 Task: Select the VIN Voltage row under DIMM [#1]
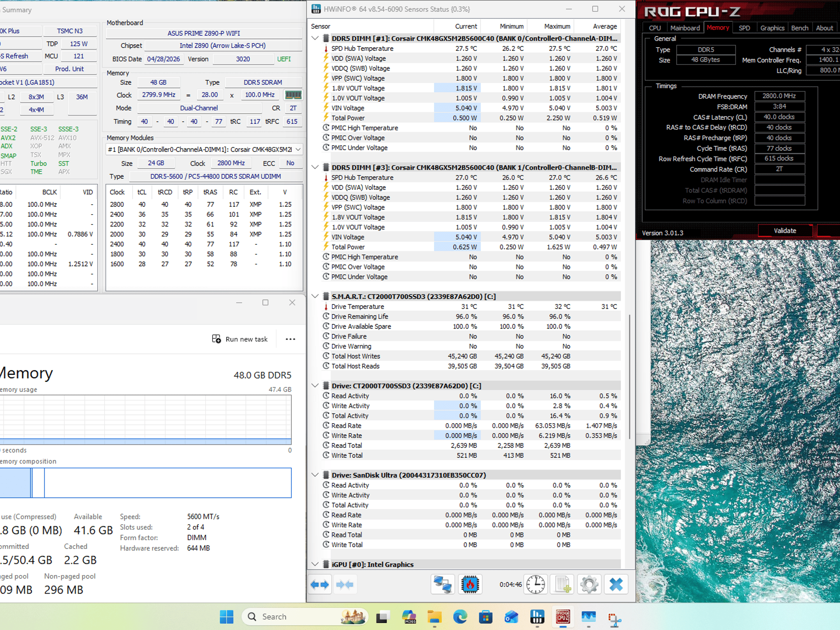coord(471,108)
